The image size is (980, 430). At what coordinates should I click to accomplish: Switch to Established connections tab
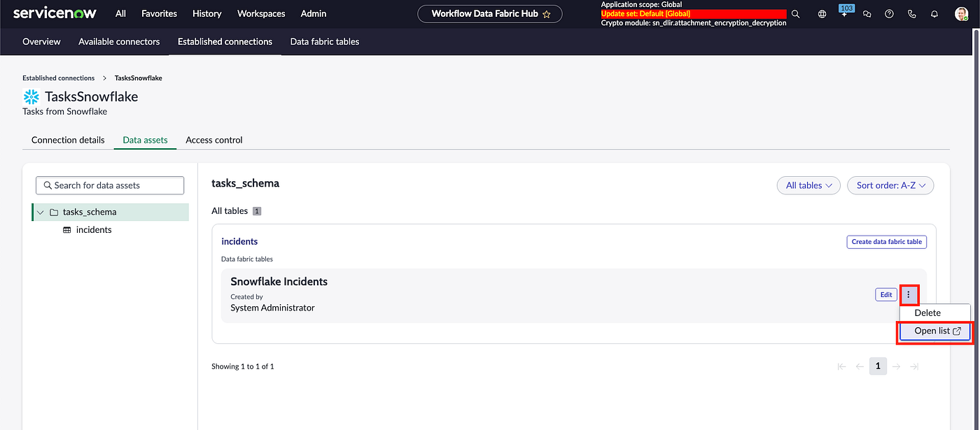pos(225,41)
